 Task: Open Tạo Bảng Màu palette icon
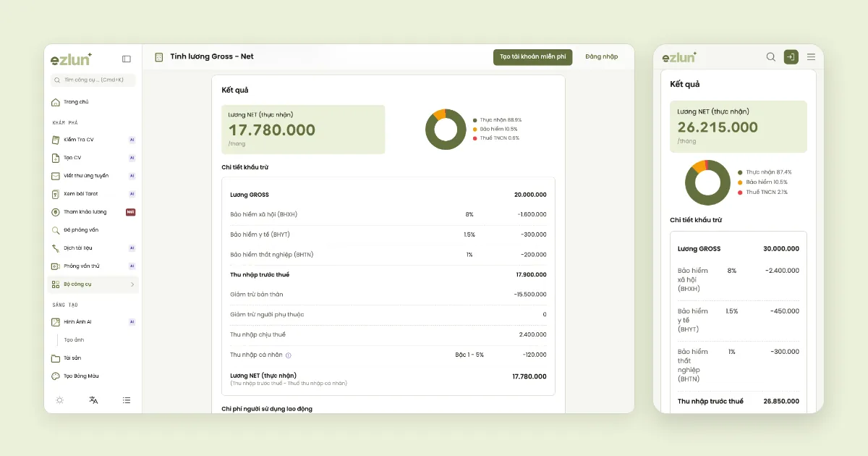click(56, 376)
